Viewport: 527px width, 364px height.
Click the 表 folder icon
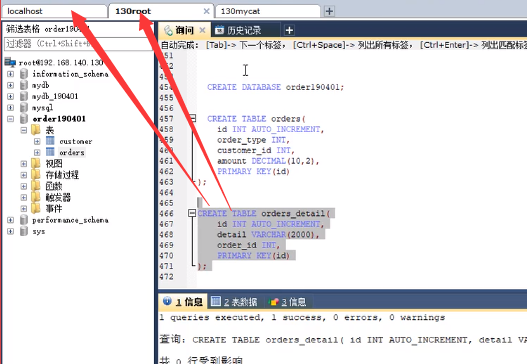36,129
